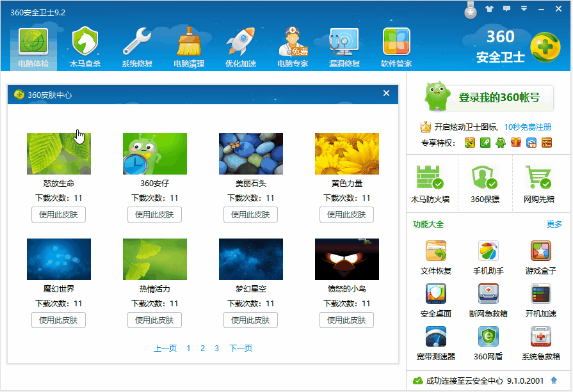
Task: Open 更多 link in 功能大全
Action: click(554, 224)
